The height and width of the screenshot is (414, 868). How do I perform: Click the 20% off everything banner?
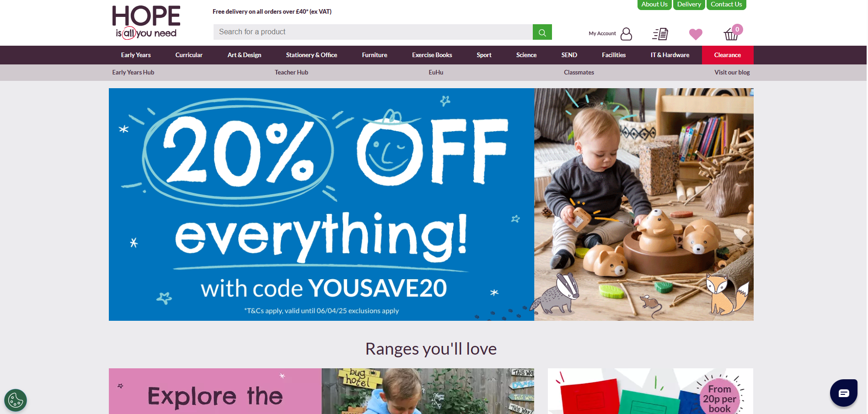[431, 204]
